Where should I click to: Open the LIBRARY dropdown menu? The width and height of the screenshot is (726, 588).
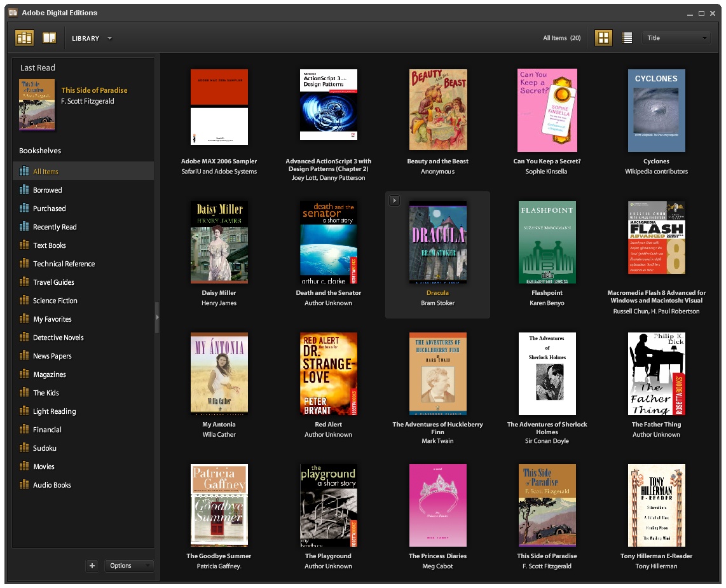(x=92, y=38)
